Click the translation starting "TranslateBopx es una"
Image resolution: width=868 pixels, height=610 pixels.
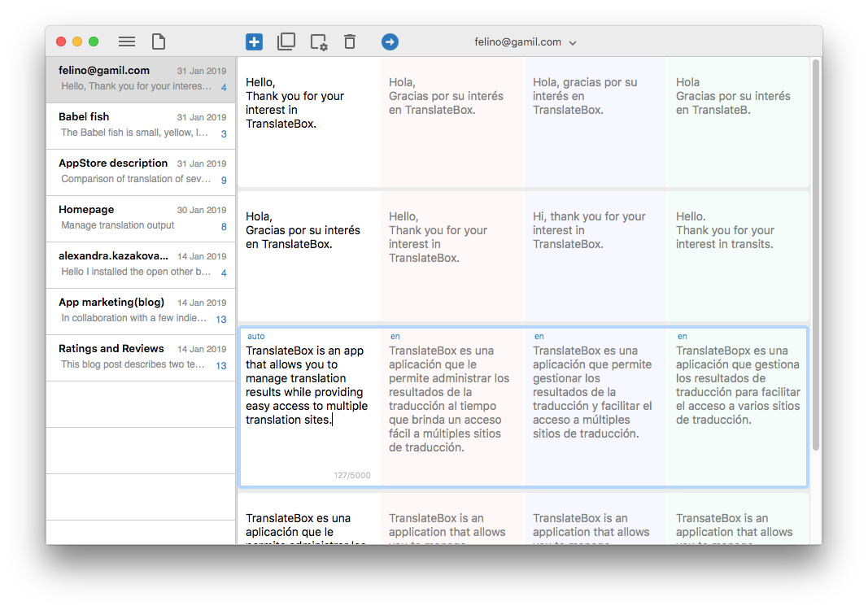click(738, 386)
